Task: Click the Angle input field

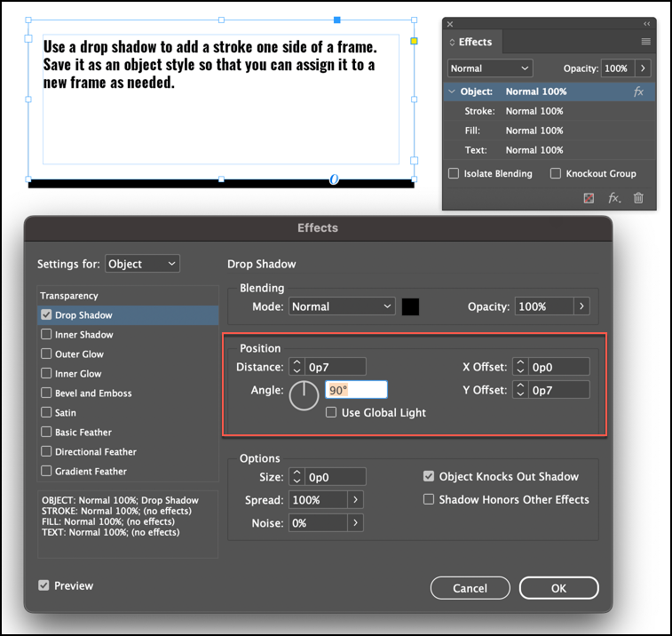Action: click(356, 390)
